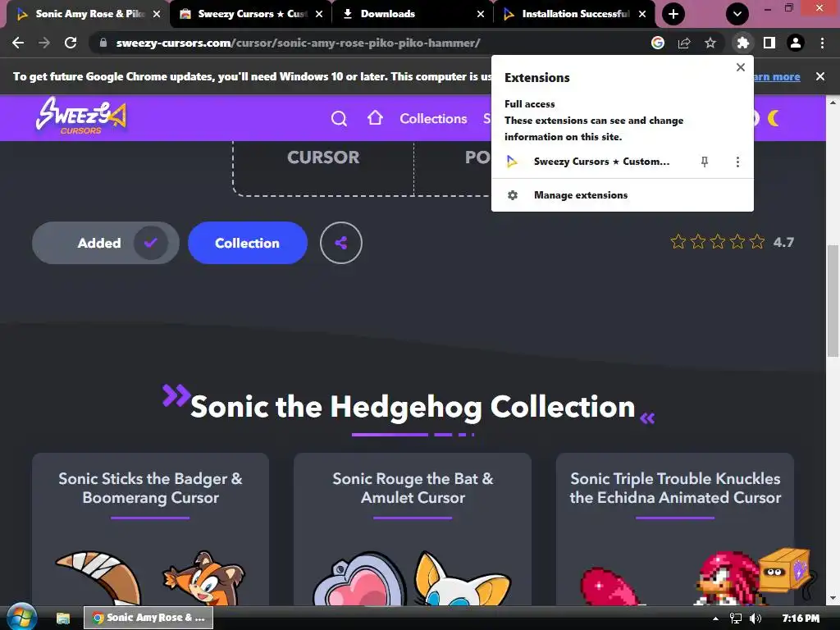This screenshot has height=630, width=840.
Task: Click the browser forward arrow
Action: click(x=44, y=43)
